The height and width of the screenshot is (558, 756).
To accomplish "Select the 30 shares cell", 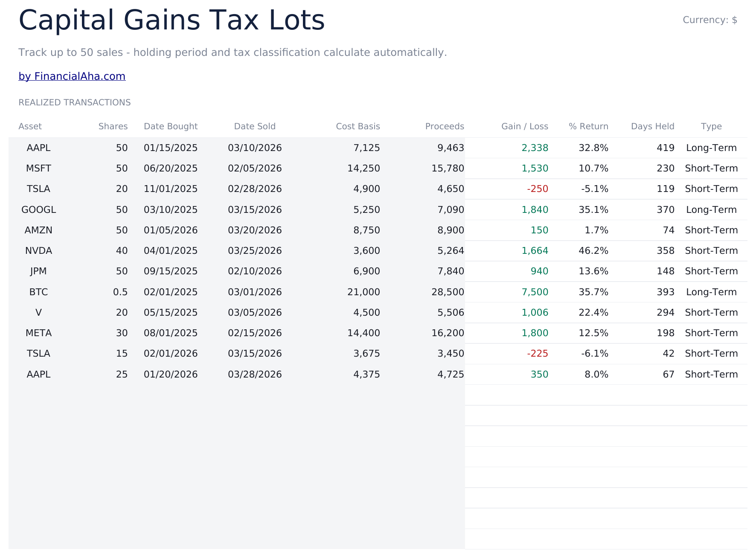I will [122, 333].
